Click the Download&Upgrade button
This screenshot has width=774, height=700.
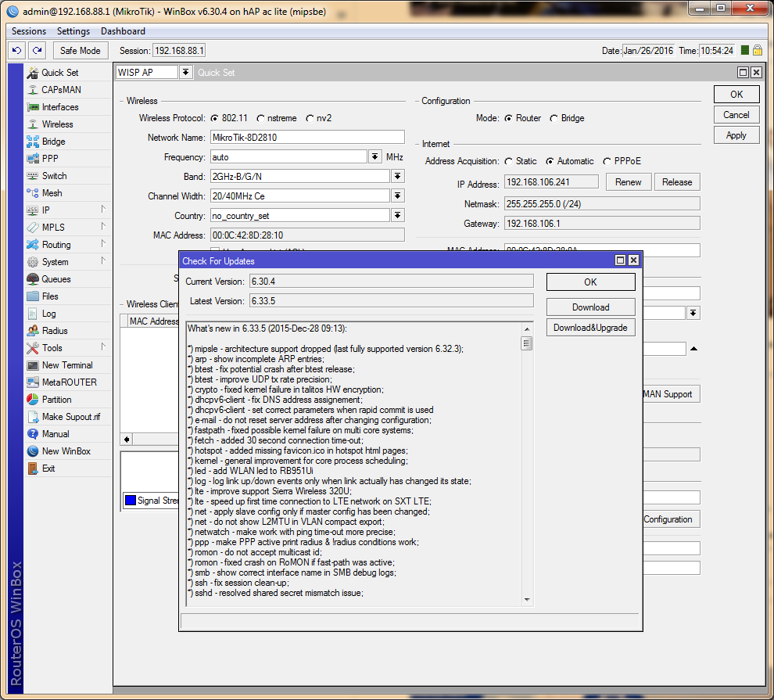tap(590, 328)
